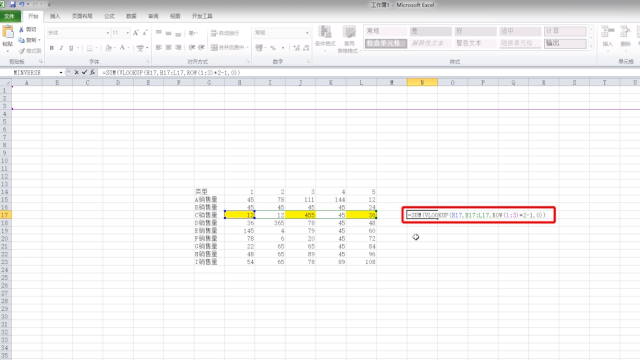Apply Good (好) cell style

[x=475, y=31]
